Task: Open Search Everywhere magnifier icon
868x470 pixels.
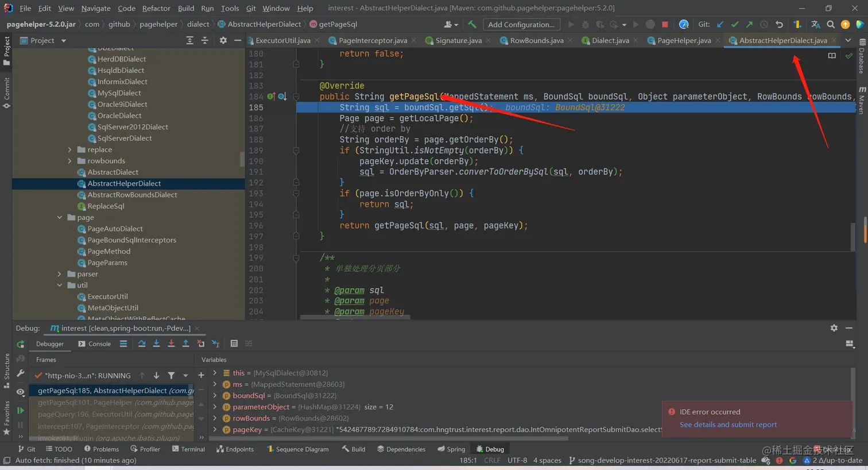Action: pyautogui.click(x=831, y=24)
